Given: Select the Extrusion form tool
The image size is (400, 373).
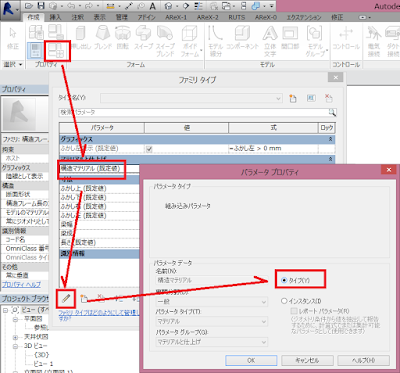Looking at the screenshot, I should tap(81, 39).
